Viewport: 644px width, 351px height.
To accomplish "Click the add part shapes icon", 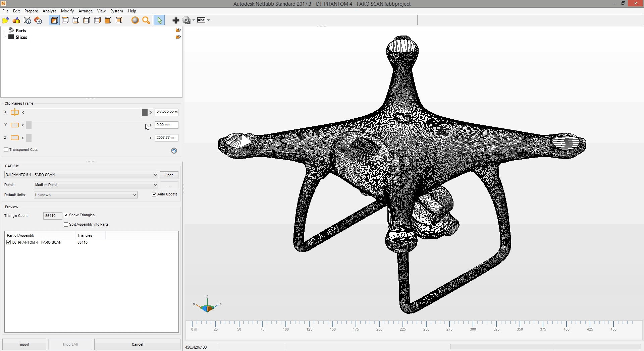I will coord(16,20).
